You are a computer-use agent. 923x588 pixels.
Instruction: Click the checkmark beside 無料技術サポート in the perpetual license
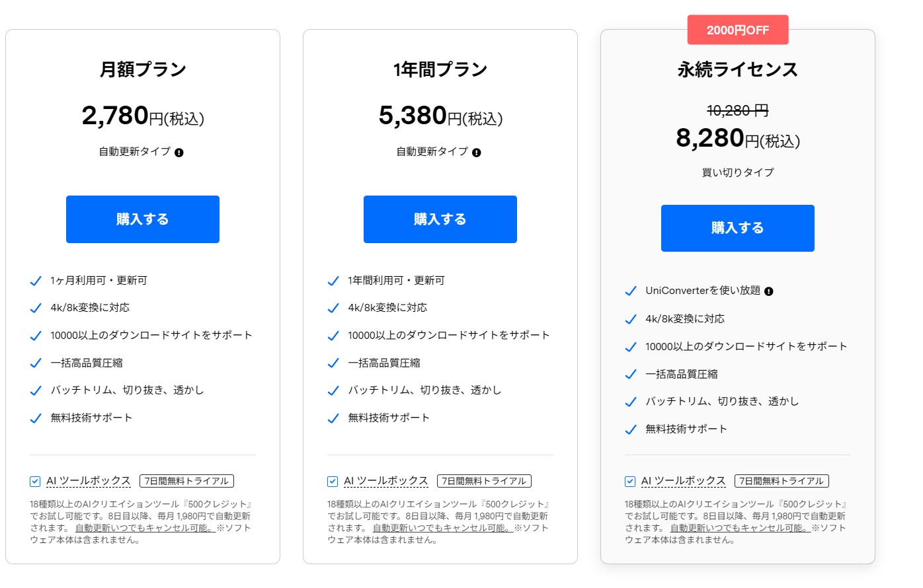pyautogui.click(x=631, y=429)
